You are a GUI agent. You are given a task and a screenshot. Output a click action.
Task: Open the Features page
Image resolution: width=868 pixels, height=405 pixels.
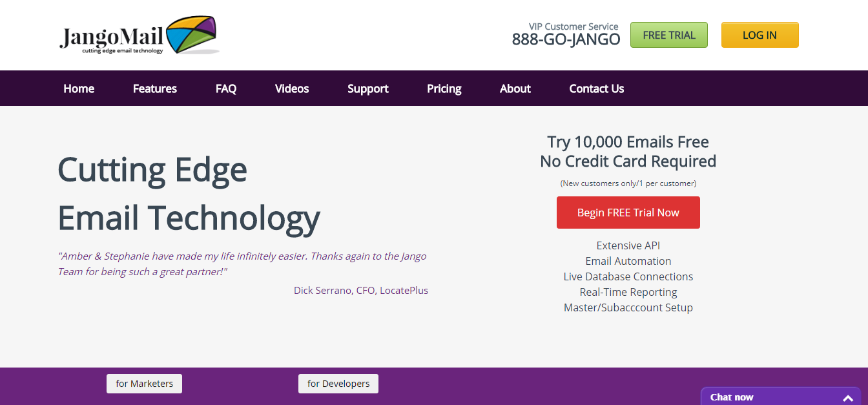click(154, 88)
